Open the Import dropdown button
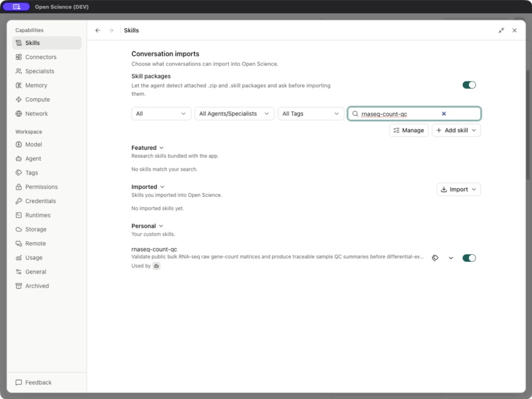 (459, 189)
